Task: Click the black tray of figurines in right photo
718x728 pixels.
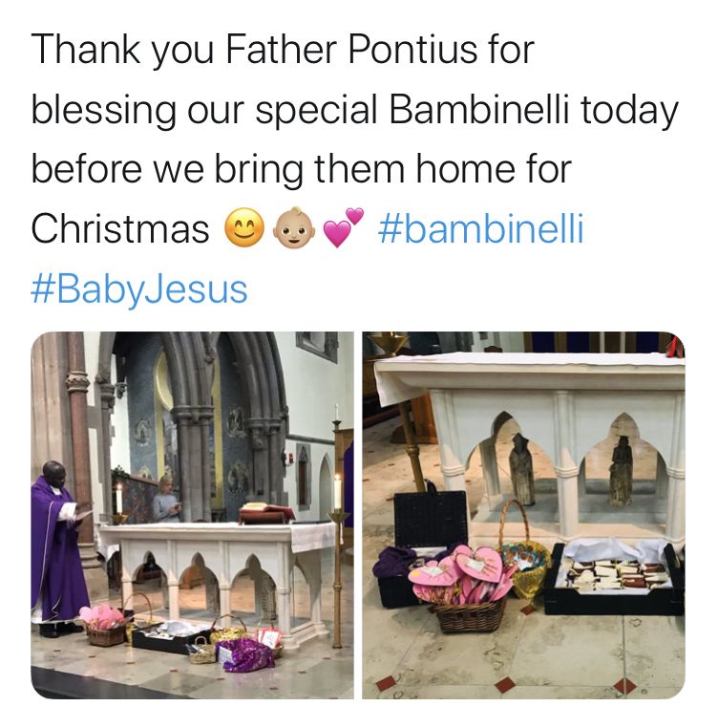Action: click(614, 579)
